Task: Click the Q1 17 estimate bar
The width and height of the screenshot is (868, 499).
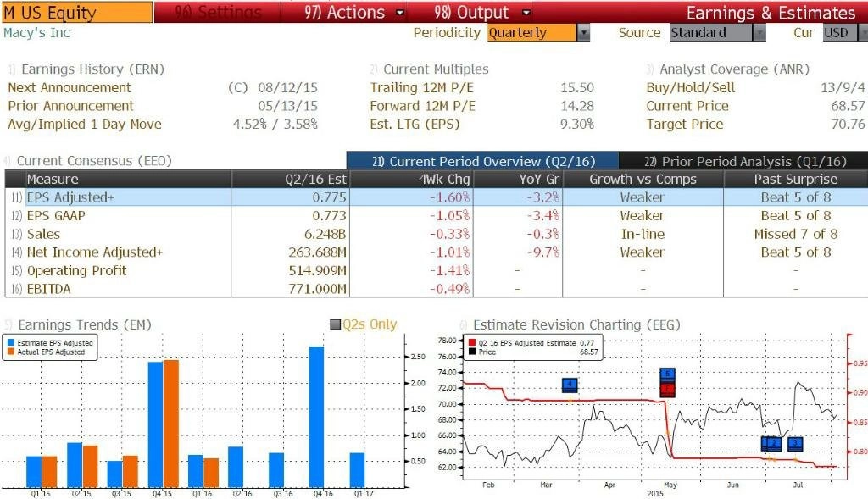Action: (x=357, y=470)
